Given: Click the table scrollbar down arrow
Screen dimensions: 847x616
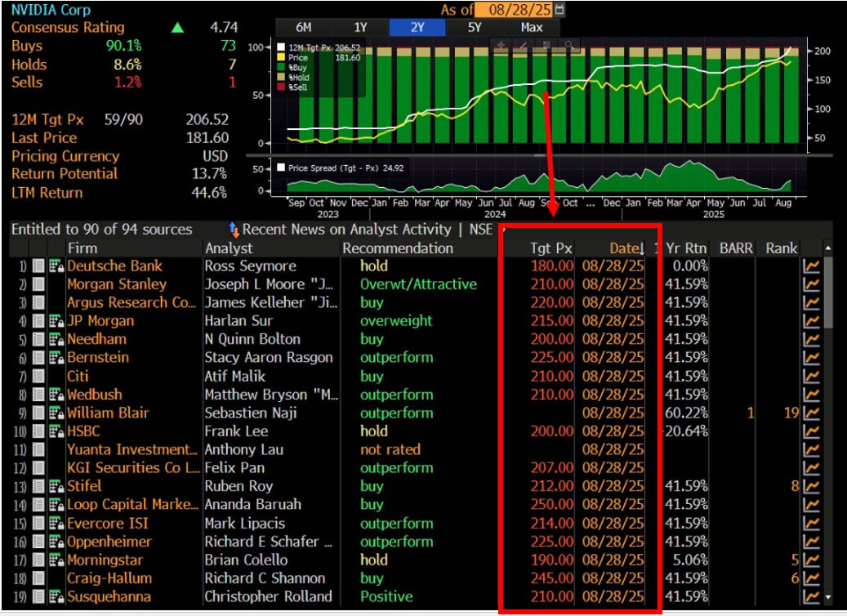Looking at the screenshot, I should [x=828, y=597].
